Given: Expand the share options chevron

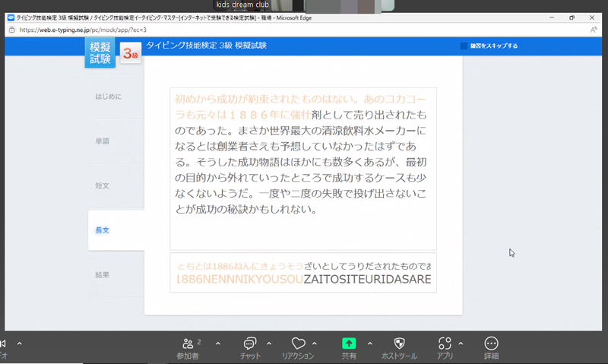Looking at the screenshot, I should pos(370,343).
